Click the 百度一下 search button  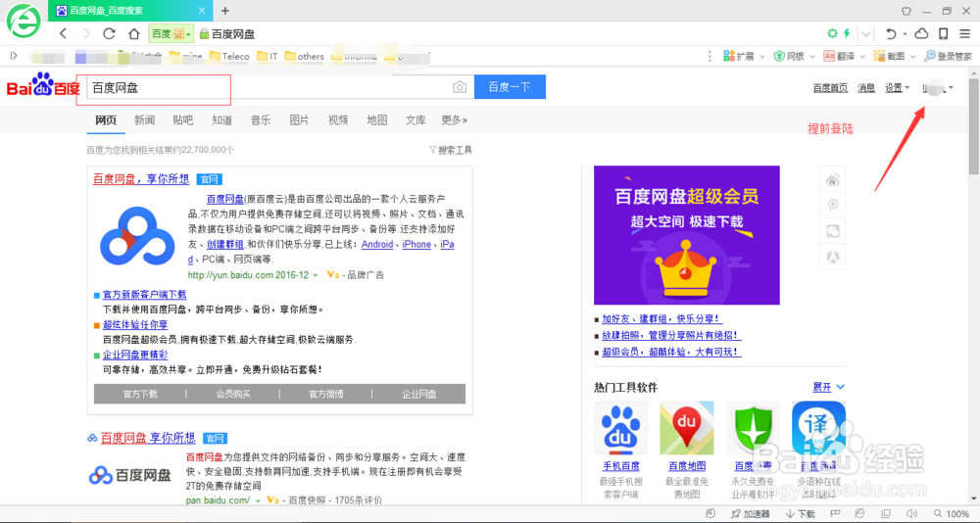click(x=510, y=87)
